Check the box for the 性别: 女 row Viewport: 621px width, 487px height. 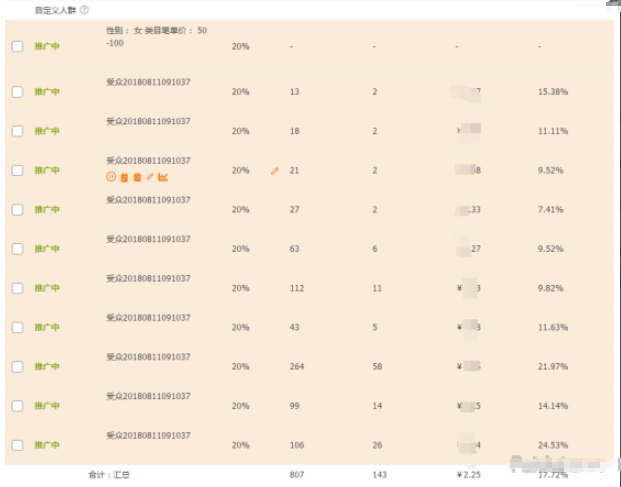coord(17,46)
